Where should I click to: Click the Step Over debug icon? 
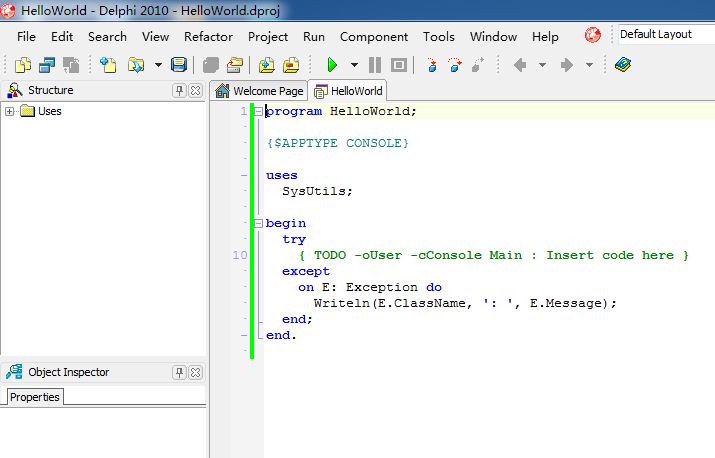[455, 65]
